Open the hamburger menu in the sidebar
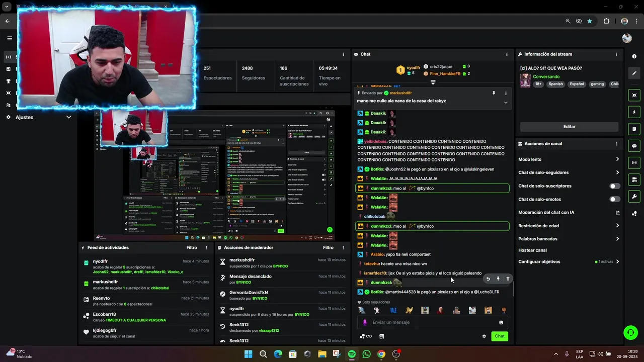The height and width of the screenshot is (362, 644). click(9, 38)
